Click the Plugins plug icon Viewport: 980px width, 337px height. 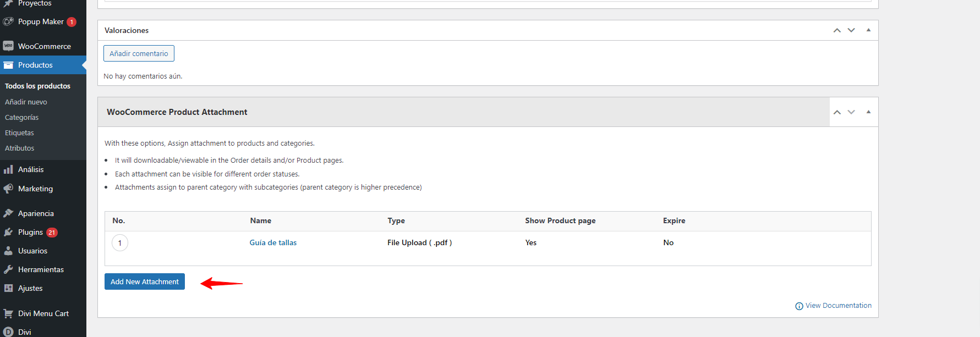8,232
